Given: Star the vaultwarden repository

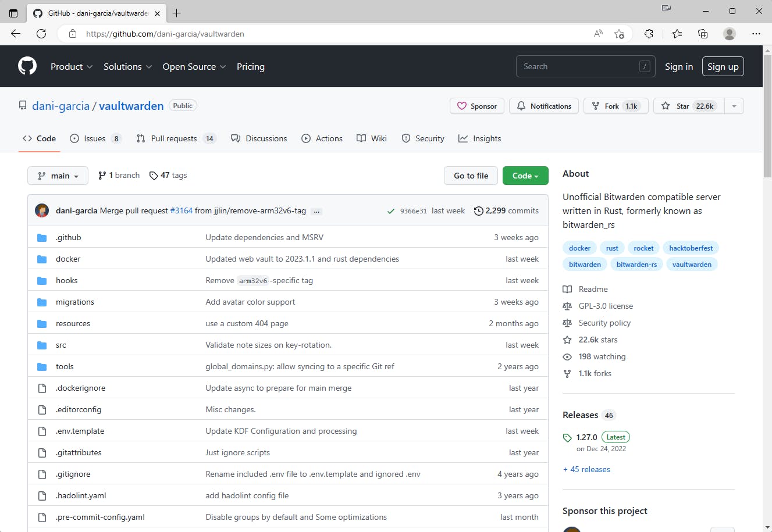Looking at the screenshot, I should [x=689, y=106].
